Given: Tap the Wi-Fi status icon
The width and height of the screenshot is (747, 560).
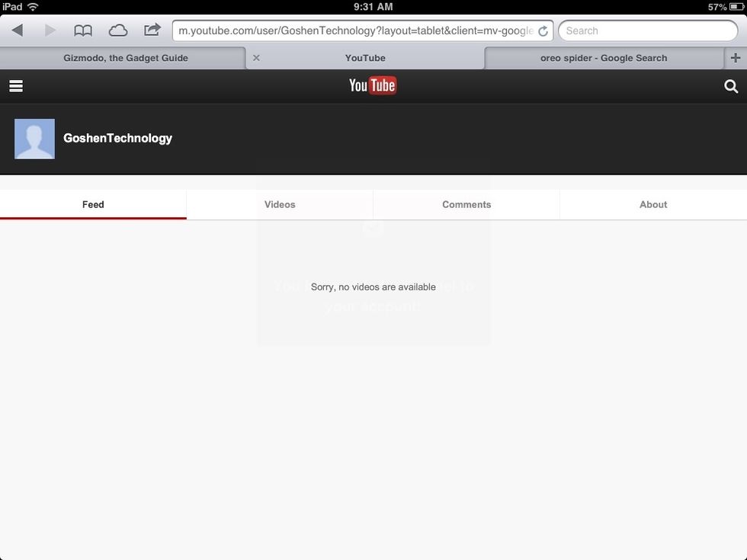Looking at the screenshot, I should tap(33, 7).
